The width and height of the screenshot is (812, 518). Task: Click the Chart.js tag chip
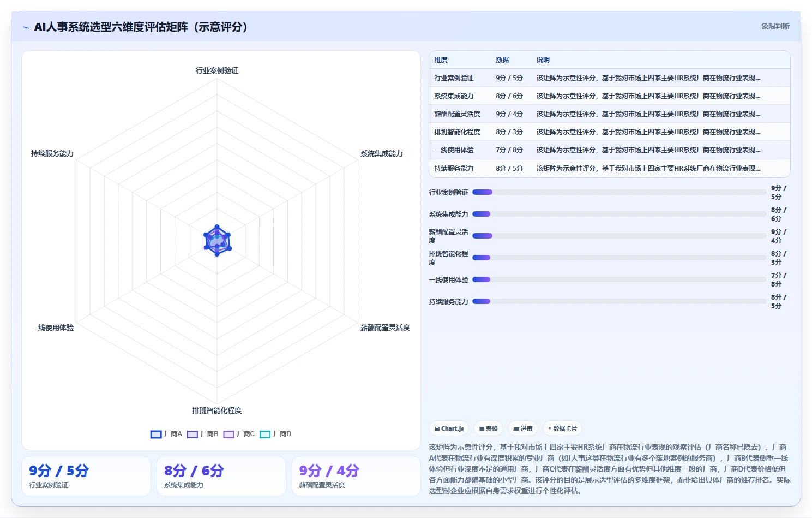click(449, 428)
